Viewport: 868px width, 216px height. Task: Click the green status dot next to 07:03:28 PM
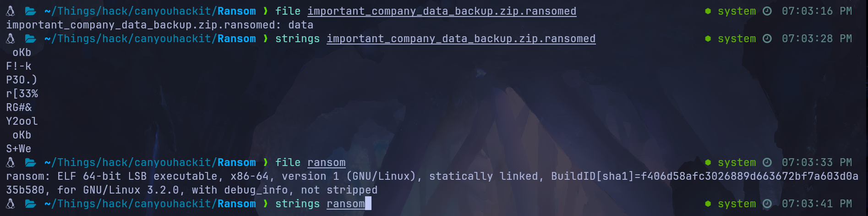point(708,39)
